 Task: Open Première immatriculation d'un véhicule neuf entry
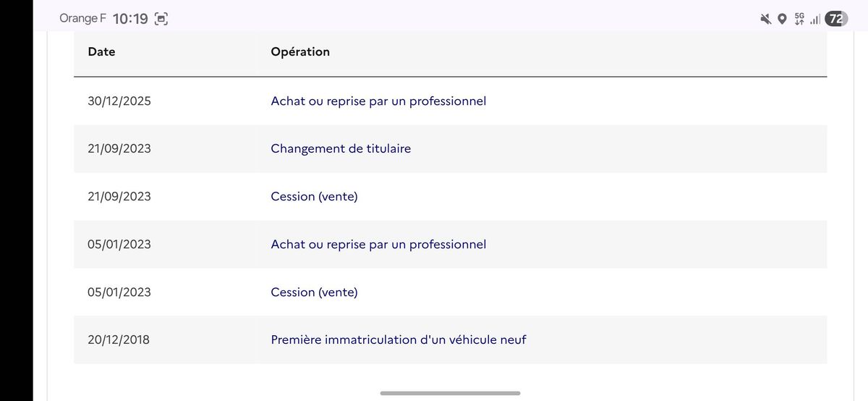[x=399, y=339]
